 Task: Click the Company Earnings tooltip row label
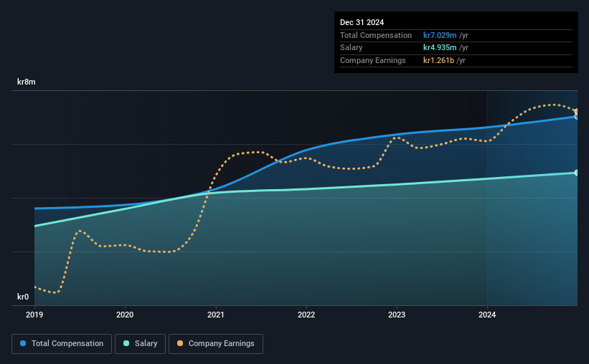click(372, 60)
